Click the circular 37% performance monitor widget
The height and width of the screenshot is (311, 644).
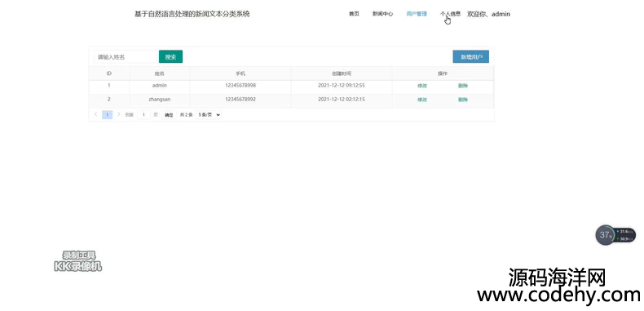(x=606, y=235)
